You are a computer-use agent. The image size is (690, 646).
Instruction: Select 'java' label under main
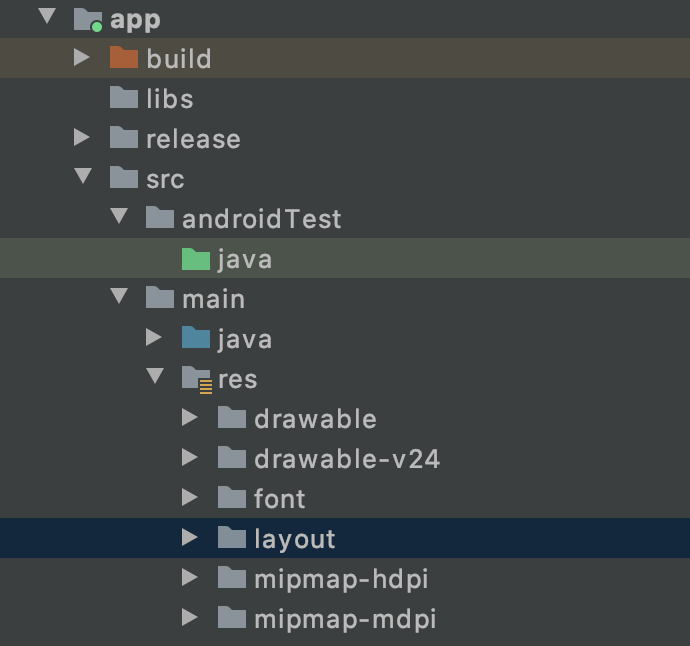point(245,340)
